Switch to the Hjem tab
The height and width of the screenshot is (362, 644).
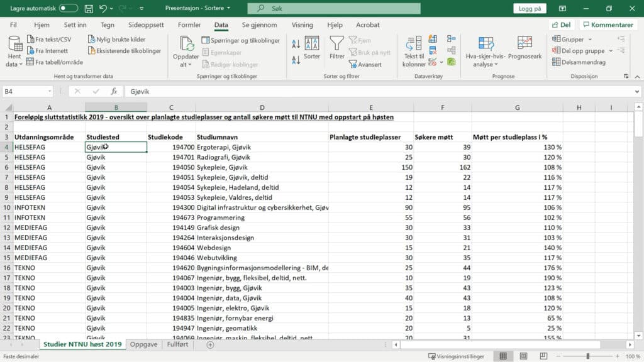pyautogui.click(x=42, y=25)
